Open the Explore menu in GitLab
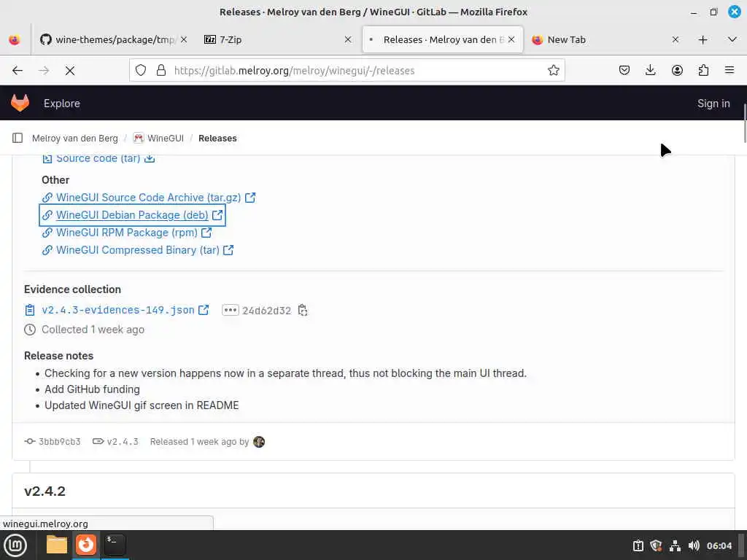Screen dimensions: 747x560 point(62,104)
